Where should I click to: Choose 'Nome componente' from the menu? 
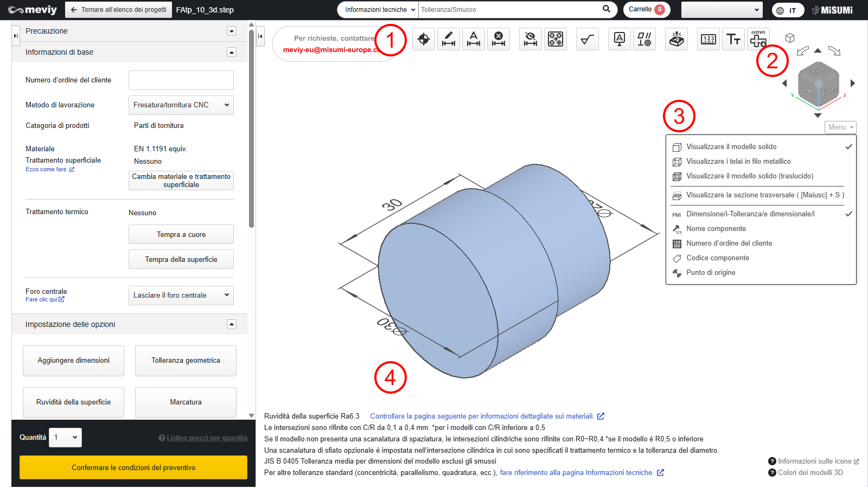(716, 229)
